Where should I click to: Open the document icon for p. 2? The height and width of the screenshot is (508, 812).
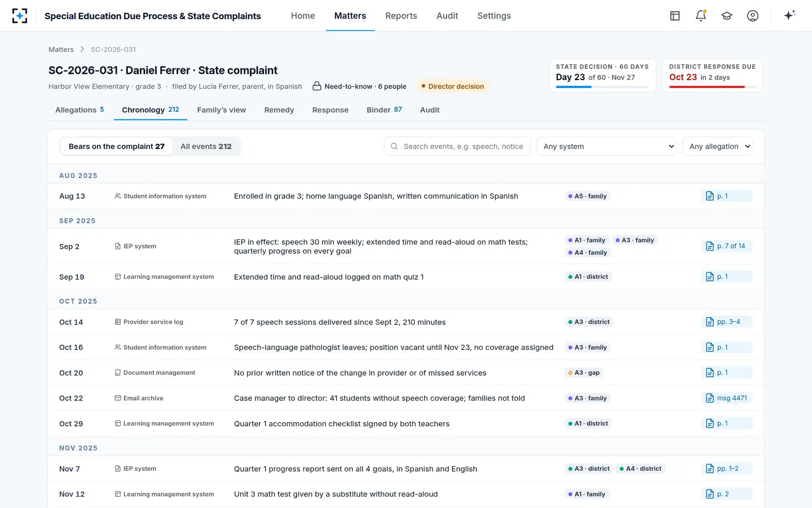[710, 494]
